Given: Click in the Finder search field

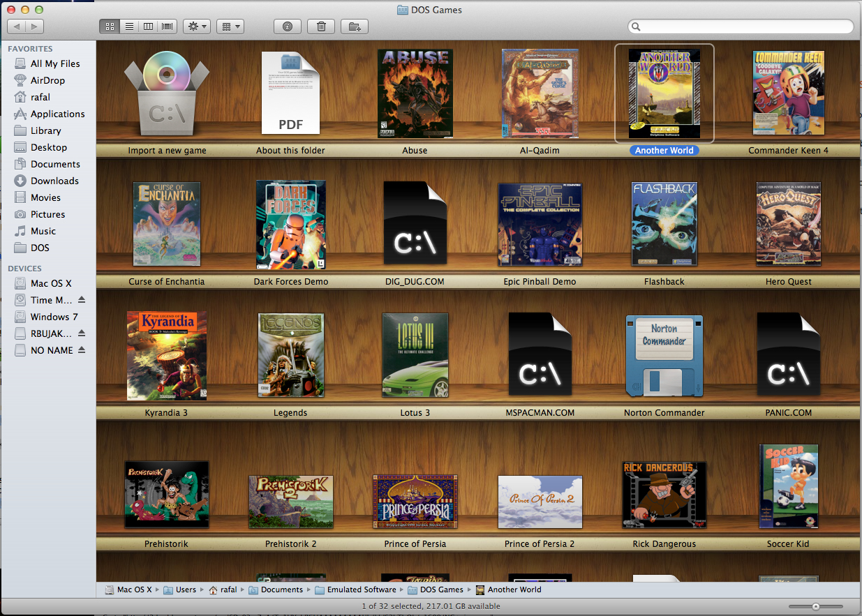Looking at the screenshot, I should pyautogui.click(x=741, y=27).
